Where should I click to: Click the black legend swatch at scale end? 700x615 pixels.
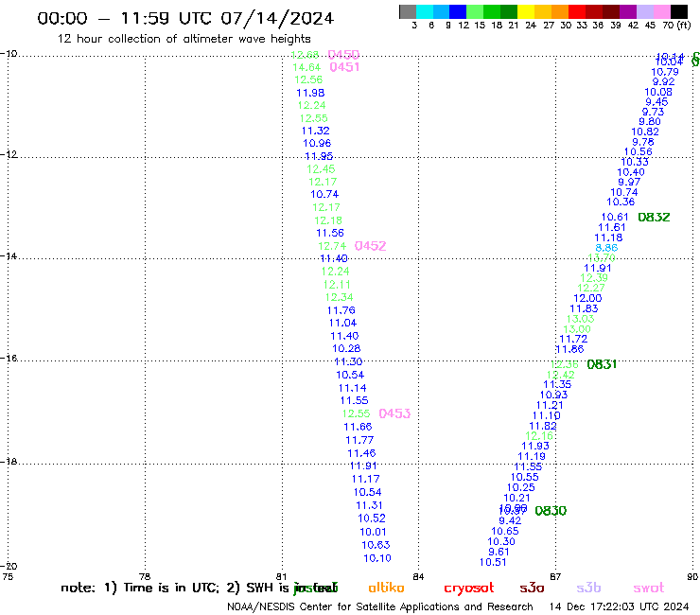pos(678,11)
